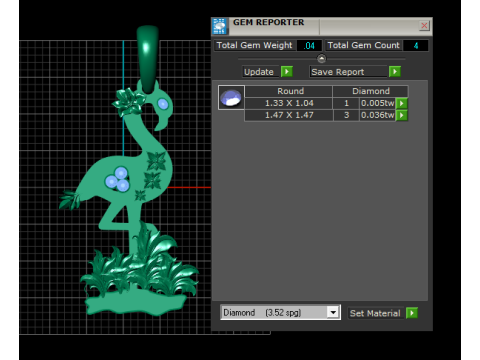Close the Gem Reporter panel
Viewport: 480px width, 360px height.
[x=424, y=26]
